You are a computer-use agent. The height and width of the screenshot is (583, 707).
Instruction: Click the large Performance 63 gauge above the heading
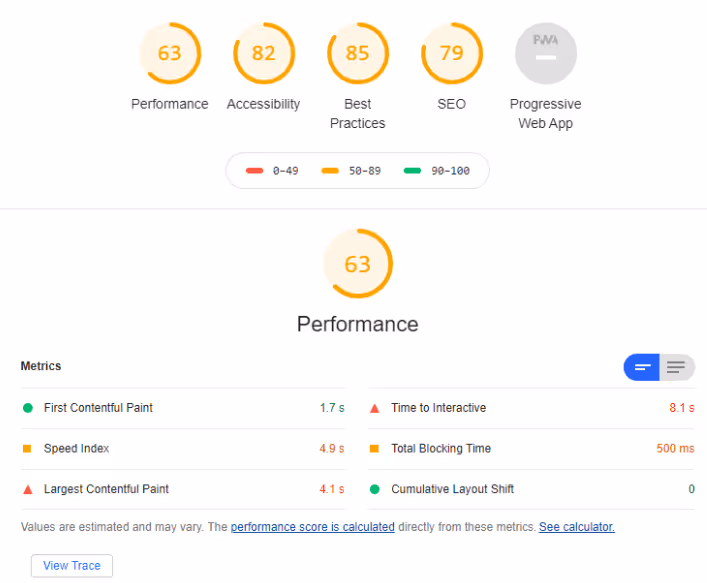[358, 264]
